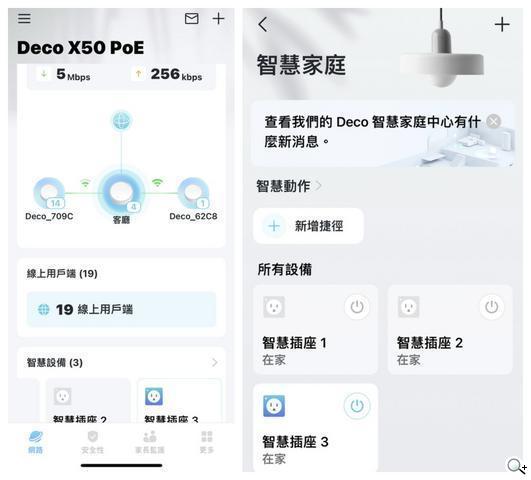Tap the internet globe node icon
Screen dimensions: 531x480
[x=122, y=120]
